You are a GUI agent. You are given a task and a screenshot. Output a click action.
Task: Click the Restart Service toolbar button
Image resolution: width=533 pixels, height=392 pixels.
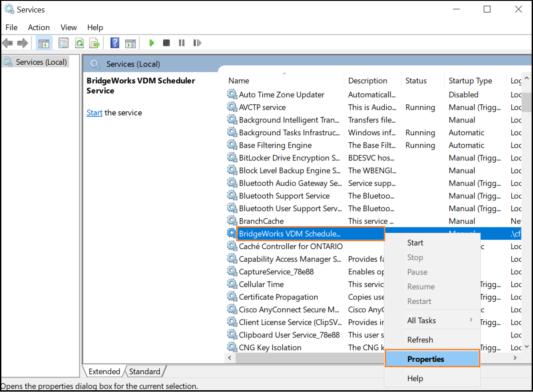(x=197, y=43)
